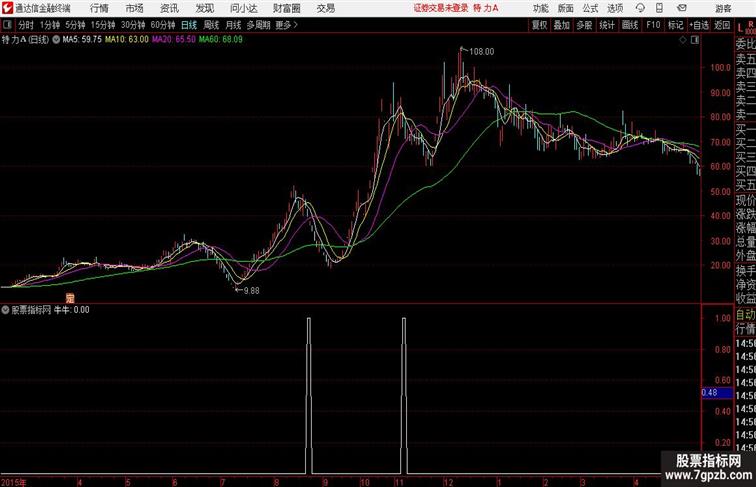Open the mail envelope icon

pos(682,8)
